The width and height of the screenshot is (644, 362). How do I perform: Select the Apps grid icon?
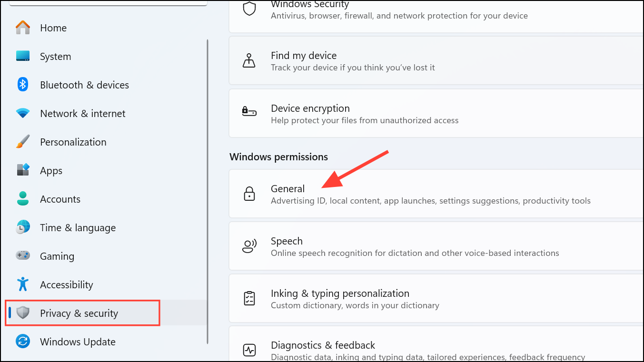(22, 170)
